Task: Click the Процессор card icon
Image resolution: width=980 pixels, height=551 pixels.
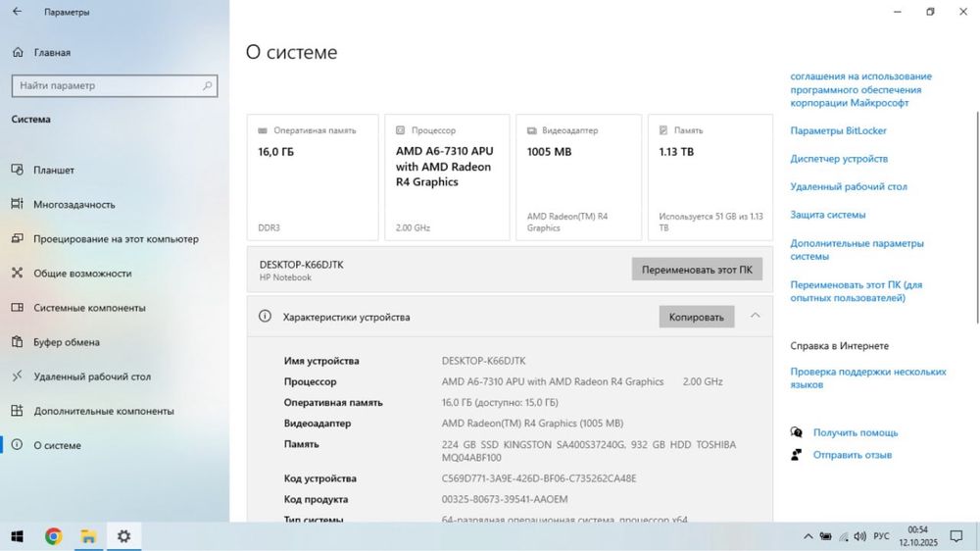Action: point(400,130)
